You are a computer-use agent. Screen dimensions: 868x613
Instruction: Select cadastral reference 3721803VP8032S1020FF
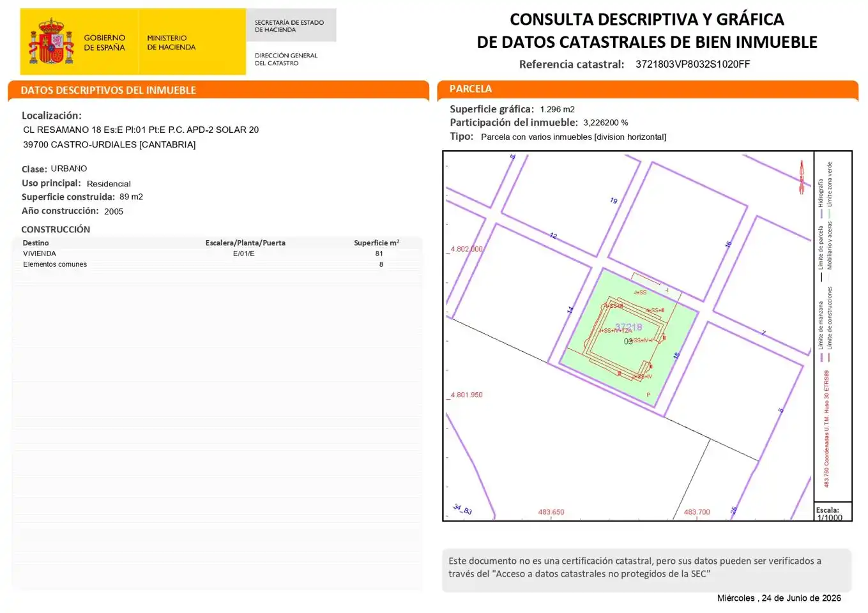point(693,64)
